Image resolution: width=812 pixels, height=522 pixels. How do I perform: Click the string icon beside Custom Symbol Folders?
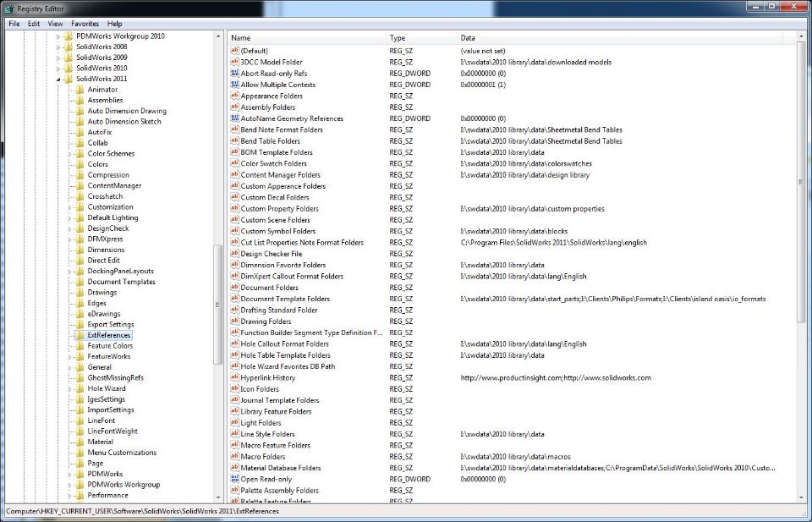click(234, 231)
